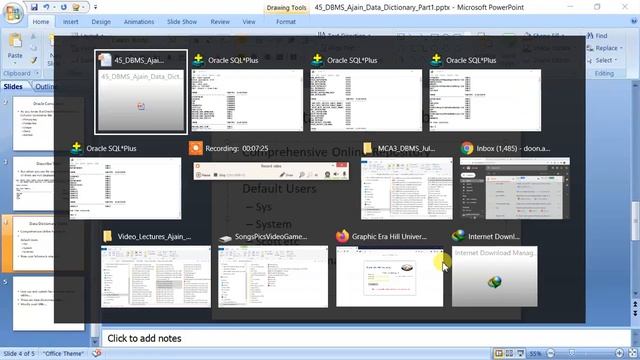640x360 pixels.
Task: Click the Previous Slide double-arrow button
Action: pos(635,304)
